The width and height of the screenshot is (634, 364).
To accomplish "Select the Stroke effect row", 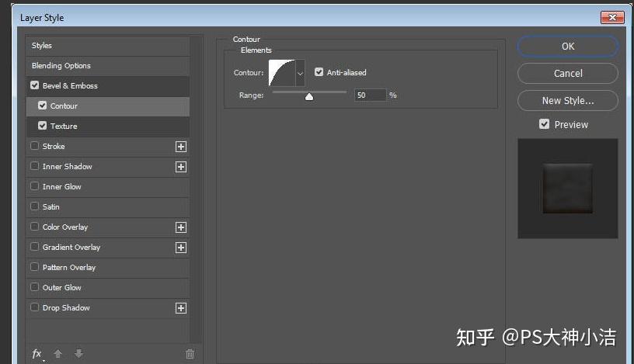I will pyautogui.click(x=108, y=147).
